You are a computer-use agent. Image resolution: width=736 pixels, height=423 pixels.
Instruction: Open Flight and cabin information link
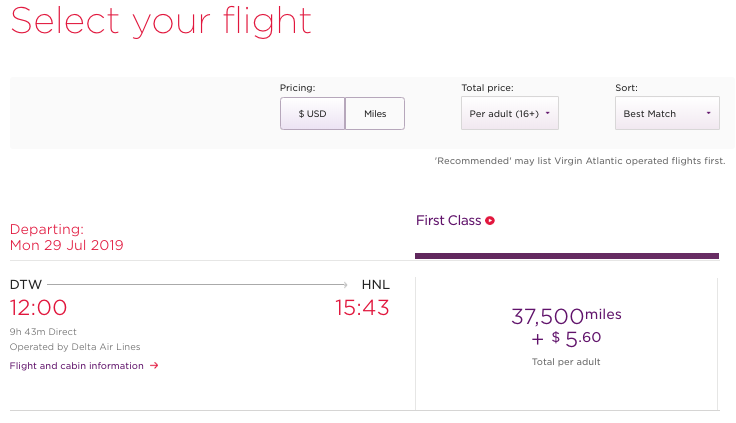pos(77,366)
